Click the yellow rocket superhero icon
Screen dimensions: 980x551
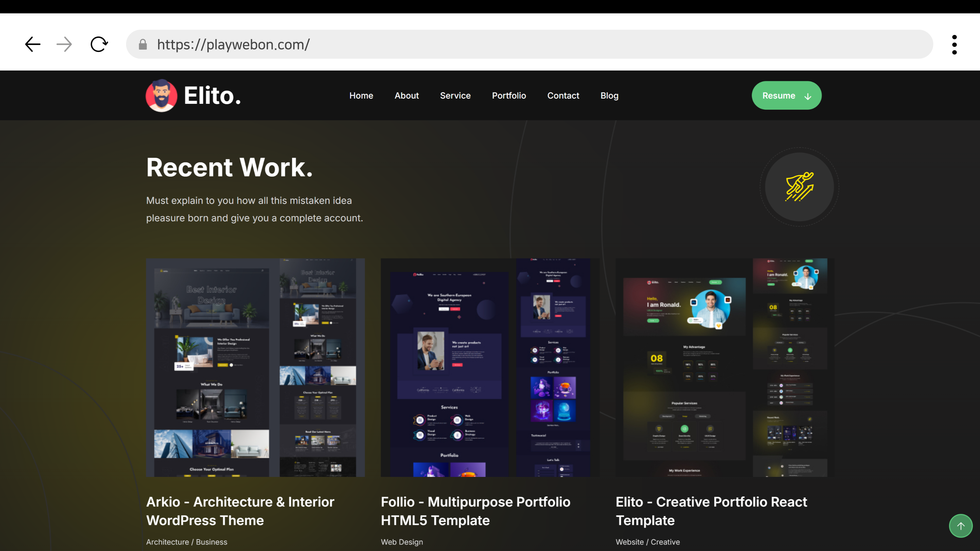pyautogui.click(x=799, y=187)
